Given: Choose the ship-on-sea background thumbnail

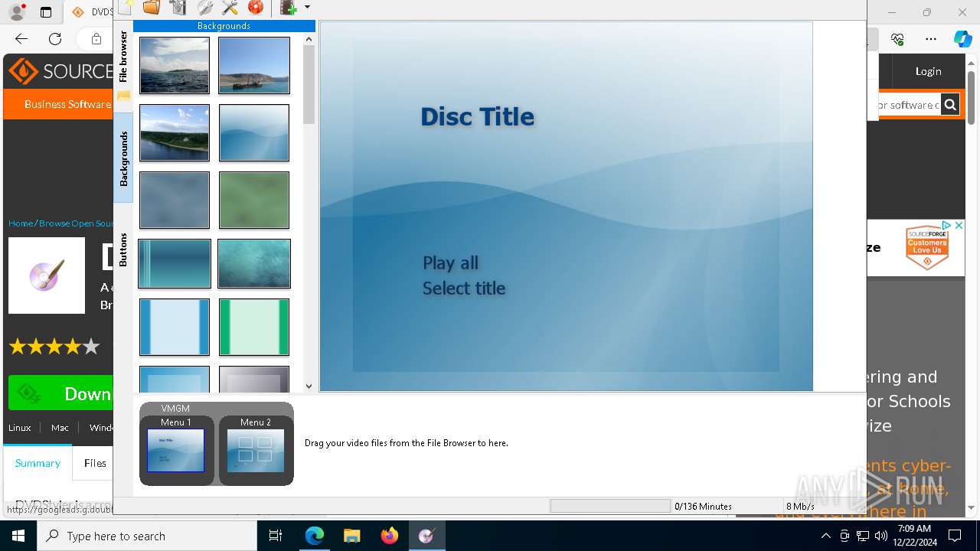Looking at the screenshot, I should 254,65.
